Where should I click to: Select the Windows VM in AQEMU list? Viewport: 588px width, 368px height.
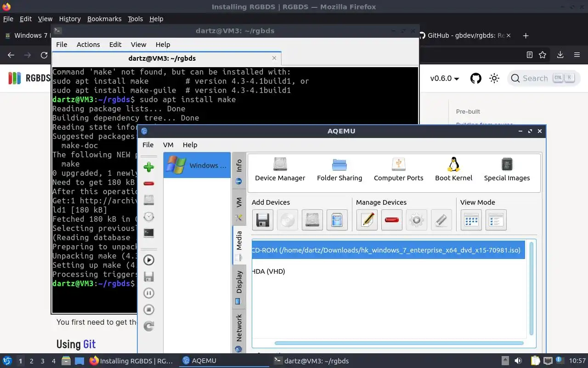coord(197,165)
